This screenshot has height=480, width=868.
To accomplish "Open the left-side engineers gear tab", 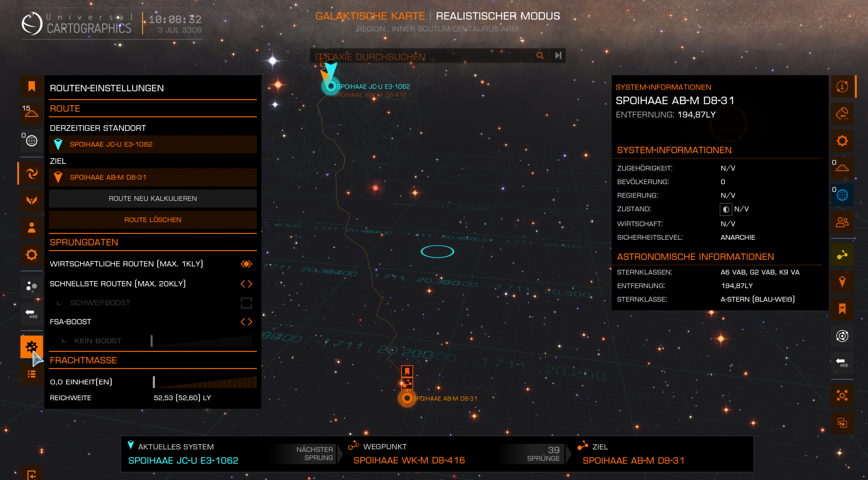I will [32, 255].
